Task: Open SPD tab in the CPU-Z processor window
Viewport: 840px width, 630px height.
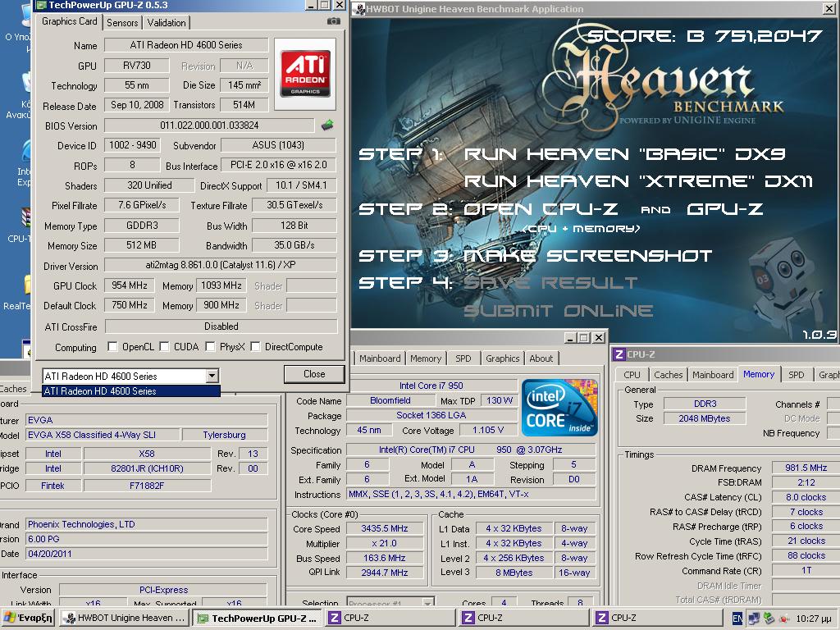Action: [x=463, y=358]
